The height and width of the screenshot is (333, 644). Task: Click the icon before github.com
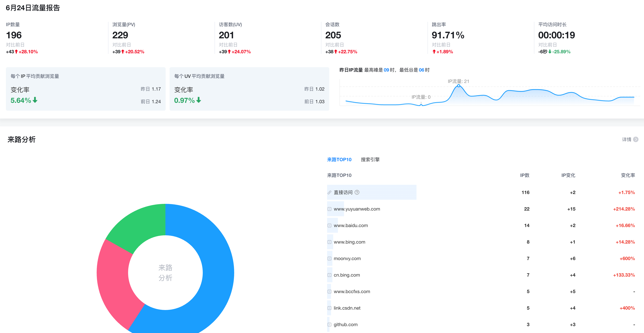pyautogui.click(x=329, y=325)
